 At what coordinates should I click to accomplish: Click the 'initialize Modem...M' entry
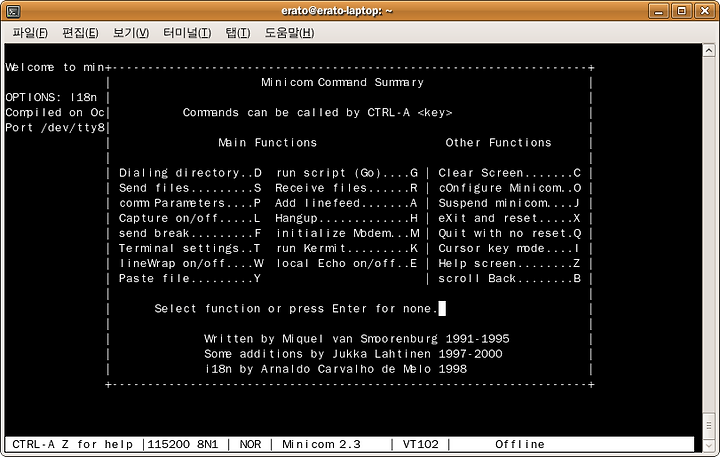348,233
